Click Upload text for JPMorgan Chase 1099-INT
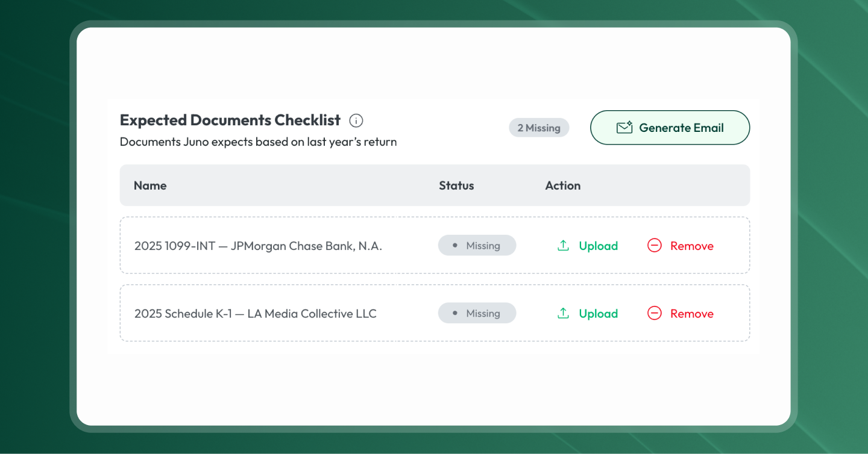Viewport: 868px width, 454px height. pyautogui.click(x=599, y=246)
